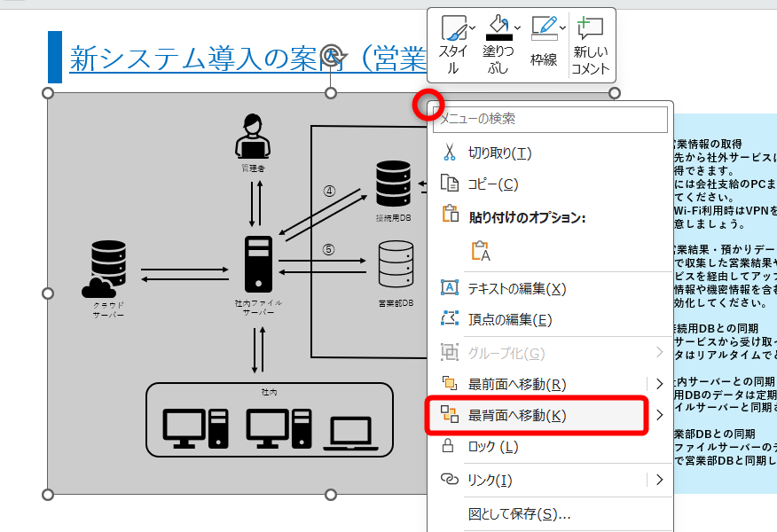Image resolution: width=777 pixels, height=532 pixels.
Task: Click the 枠線 outline pen icon
Action: coord(544,26)
